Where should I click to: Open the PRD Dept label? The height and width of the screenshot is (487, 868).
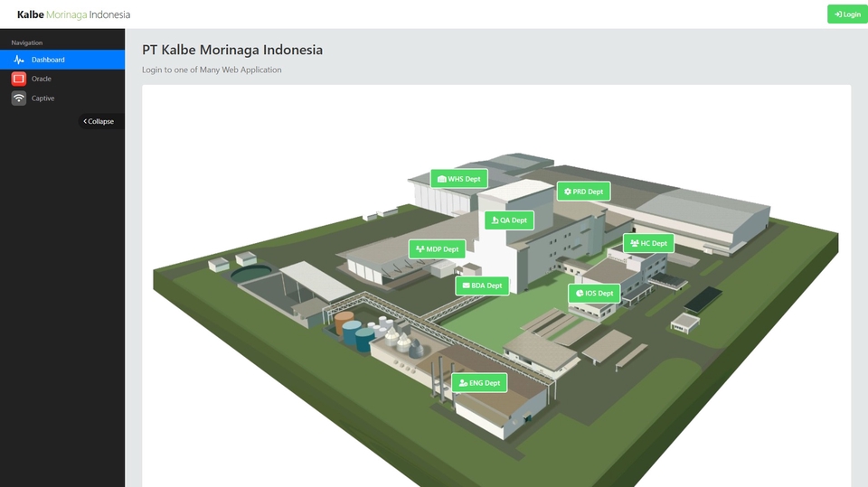tap(583, 192)
